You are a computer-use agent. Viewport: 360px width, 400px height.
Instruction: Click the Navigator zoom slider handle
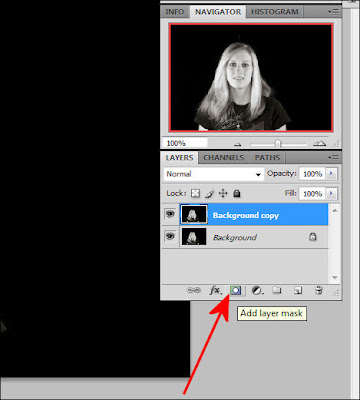(278, 144)
